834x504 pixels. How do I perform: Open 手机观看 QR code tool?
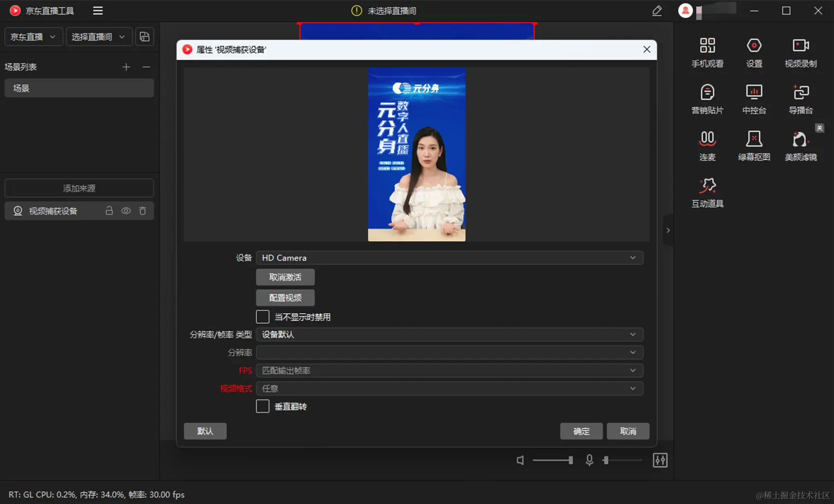(707, 53)
